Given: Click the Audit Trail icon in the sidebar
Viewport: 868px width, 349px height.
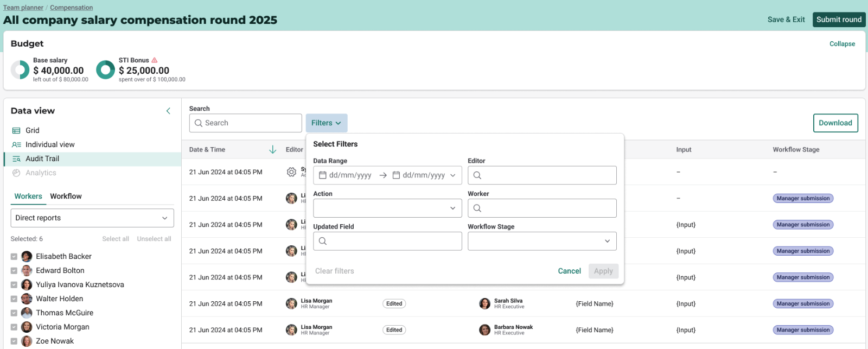Looking at the screenshot, I should (x=16, y=159).
